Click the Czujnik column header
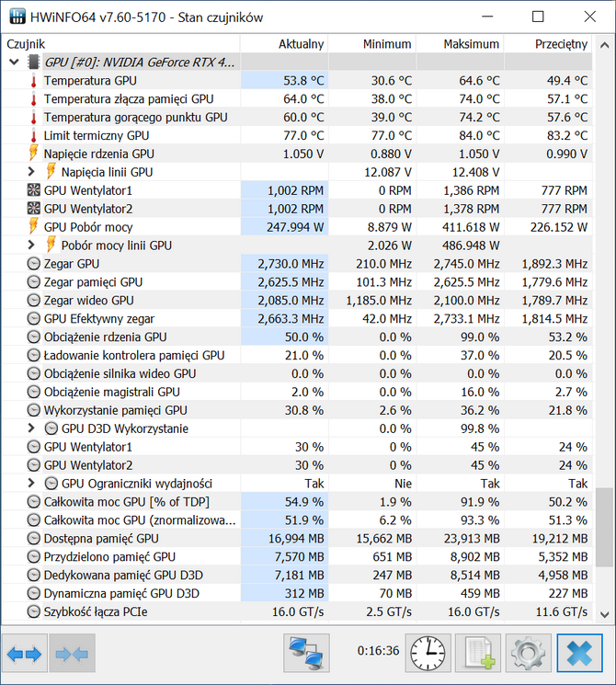 pos(121,44)
